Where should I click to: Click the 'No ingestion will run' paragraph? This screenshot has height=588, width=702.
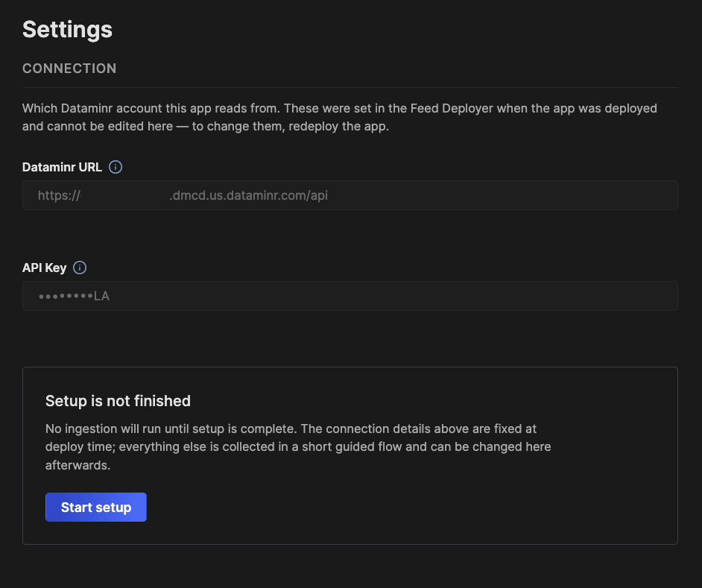(298, 446)
